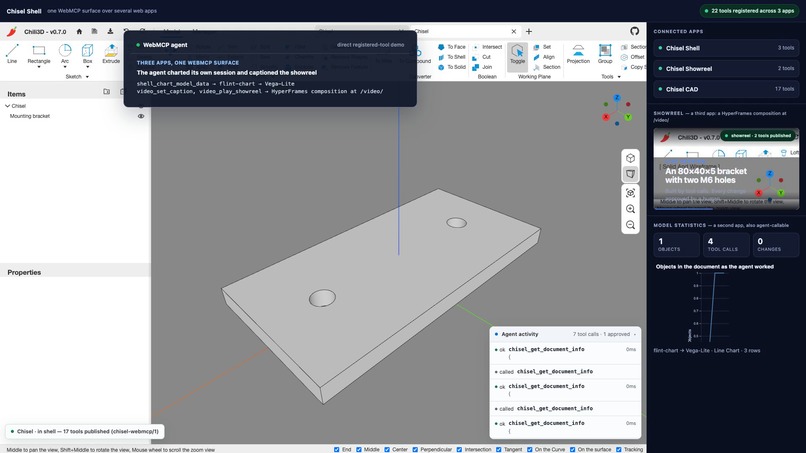This screenshot has height=453, width=806.
Task: Select Chisel Shell connected app
Action: click(x=726, y=48)
